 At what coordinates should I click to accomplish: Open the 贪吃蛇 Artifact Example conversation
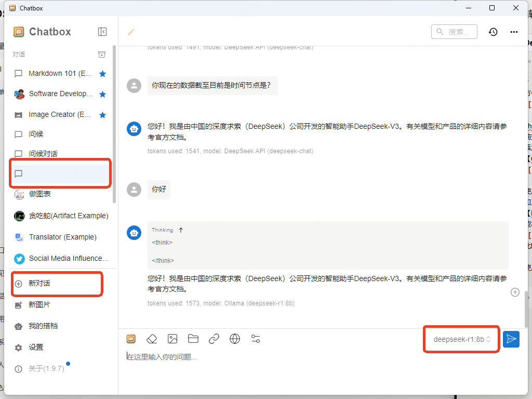coord(60,216)
